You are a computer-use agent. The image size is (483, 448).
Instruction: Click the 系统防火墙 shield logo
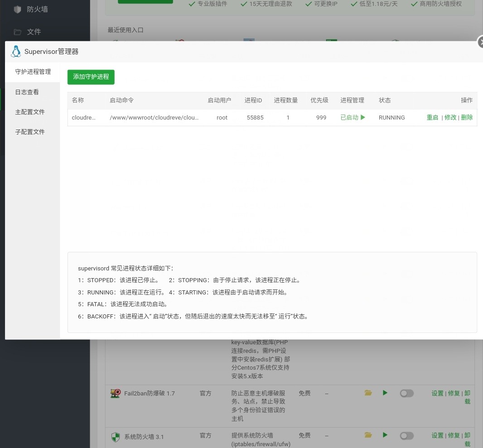coord(116,436)
